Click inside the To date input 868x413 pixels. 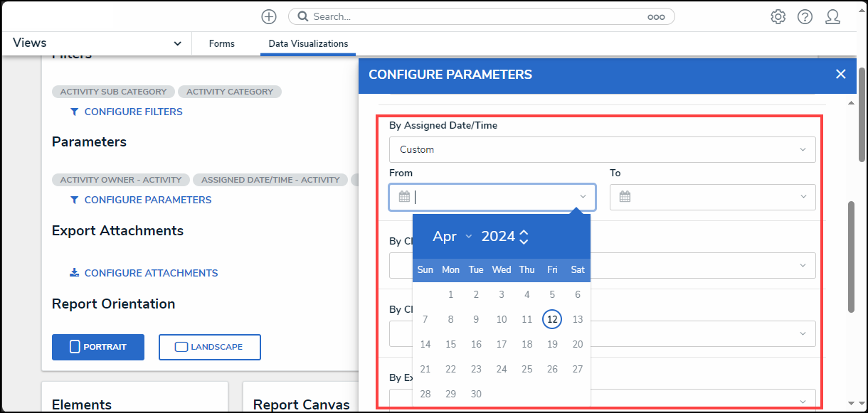click(713, 197)
